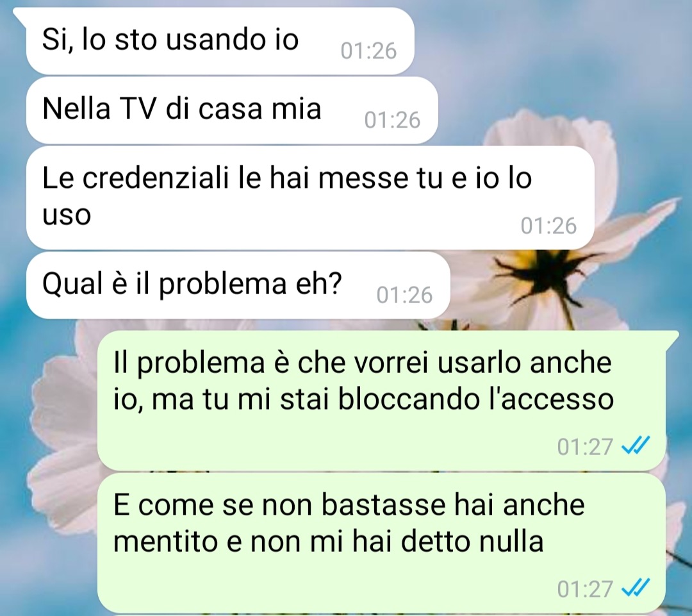
Task: Tap the blue double-check on the "mentito" message
Action: tap(635, 588)
